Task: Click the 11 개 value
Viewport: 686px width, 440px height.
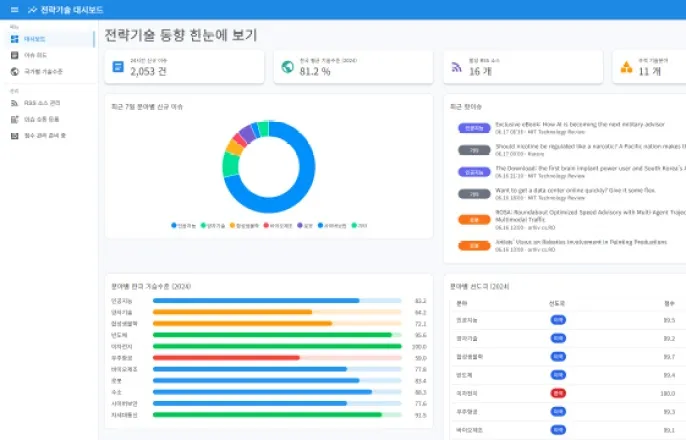Action: point(649,71)
